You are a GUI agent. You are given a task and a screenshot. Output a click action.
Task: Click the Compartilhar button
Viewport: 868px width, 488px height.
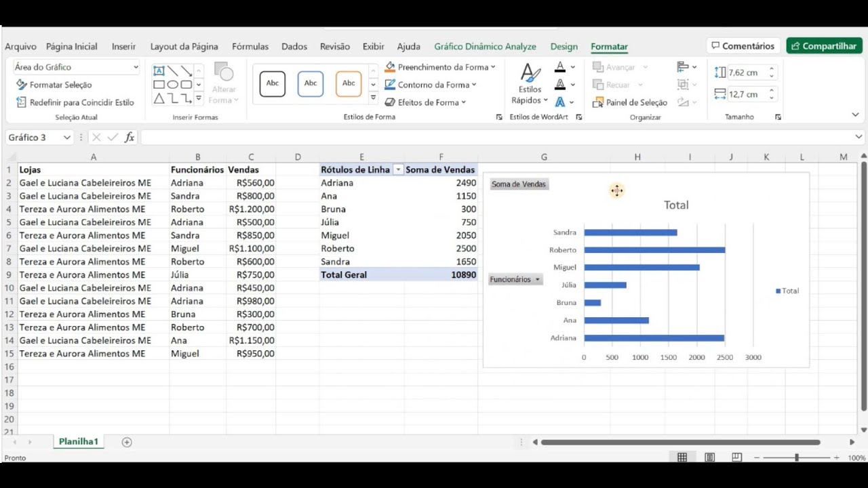(x=824, y=46)
